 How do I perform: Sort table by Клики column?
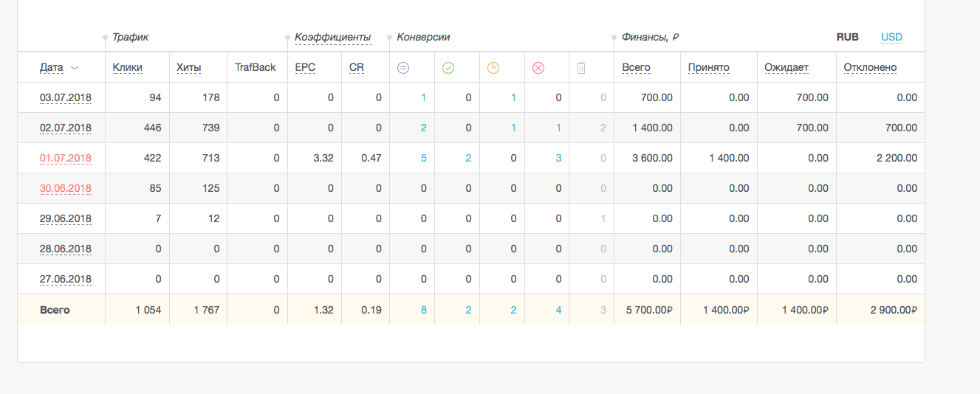click(x=128, y=68)
